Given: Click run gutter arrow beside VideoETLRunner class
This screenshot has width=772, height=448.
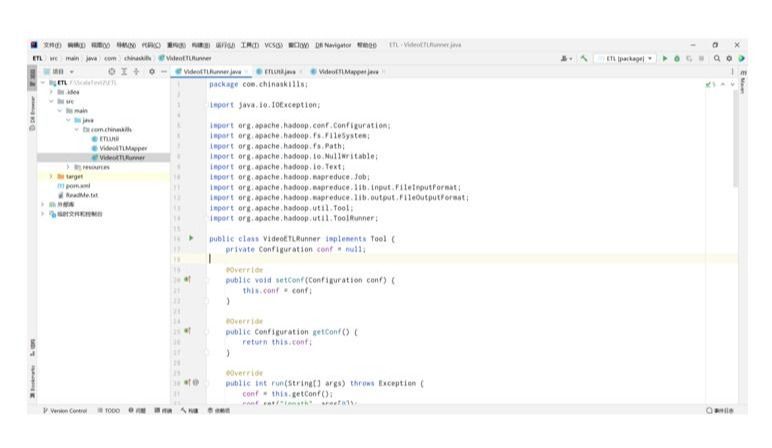Looking at the screenshot, I should pos(191,239).
